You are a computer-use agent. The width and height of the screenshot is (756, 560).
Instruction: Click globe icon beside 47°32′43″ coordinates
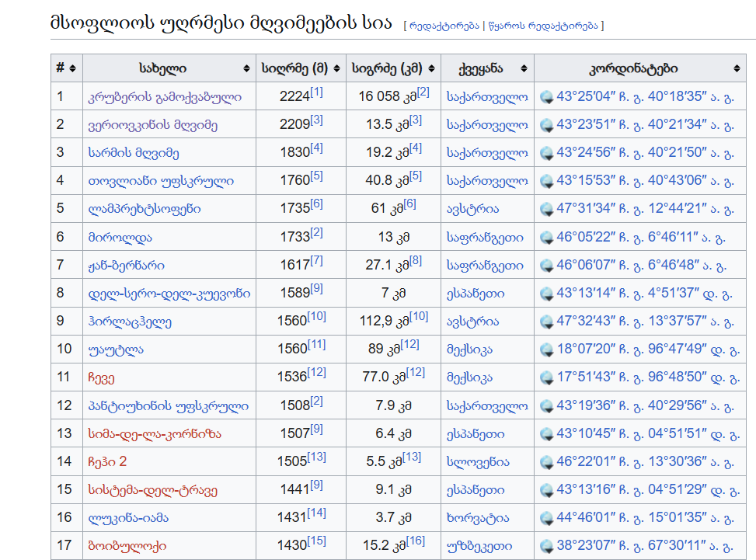(x=547, y=322)
